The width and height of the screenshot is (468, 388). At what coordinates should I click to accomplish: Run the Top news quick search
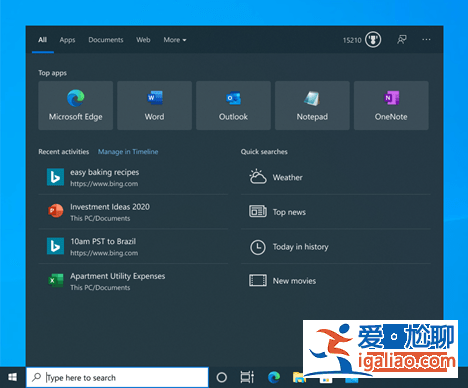[x=336, y=212]
